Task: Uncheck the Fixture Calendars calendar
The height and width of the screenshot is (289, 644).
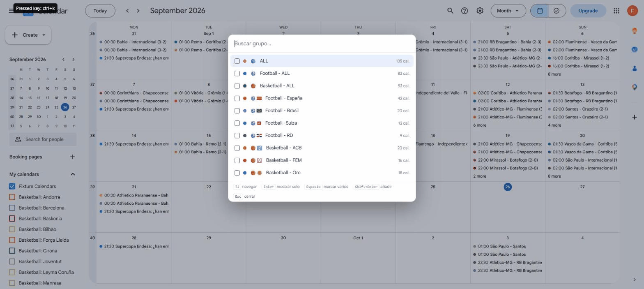Action: [12, 186]
